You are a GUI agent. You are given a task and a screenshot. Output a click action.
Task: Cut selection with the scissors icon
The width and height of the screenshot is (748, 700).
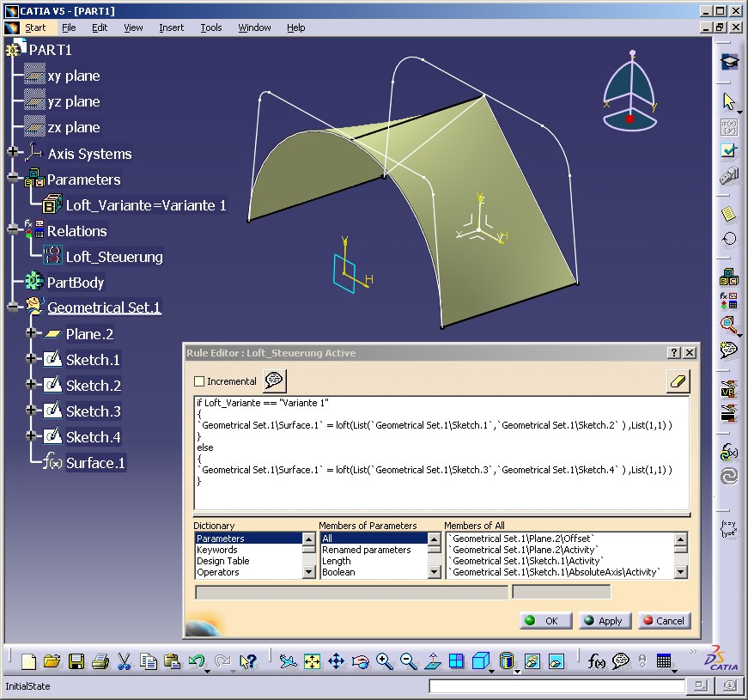point(124,661)
